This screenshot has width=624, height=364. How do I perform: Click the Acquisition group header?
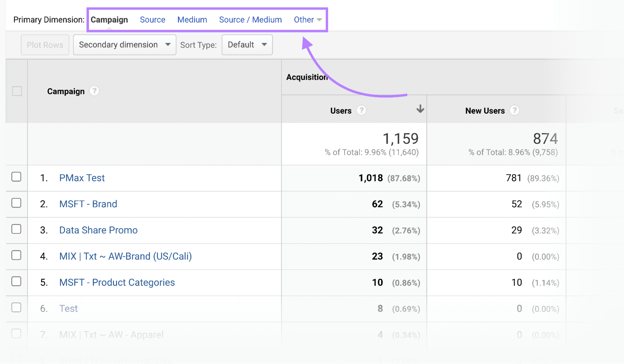(307, 77)
